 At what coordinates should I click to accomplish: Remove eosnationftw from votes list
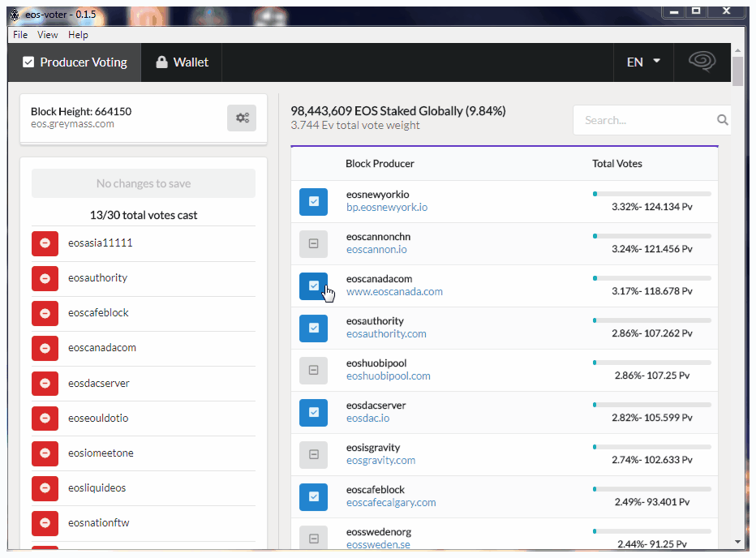pyautogui.click(x=45, y=523)
